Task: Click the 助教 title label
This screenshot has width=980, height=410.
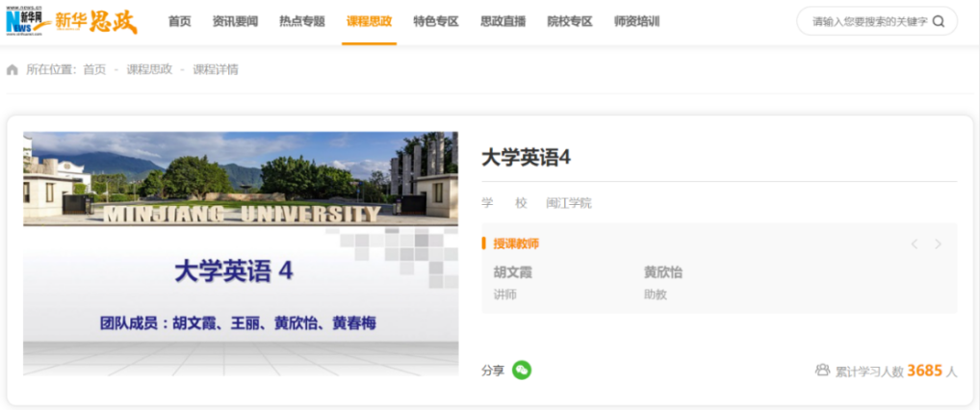Action: (656, 295)
